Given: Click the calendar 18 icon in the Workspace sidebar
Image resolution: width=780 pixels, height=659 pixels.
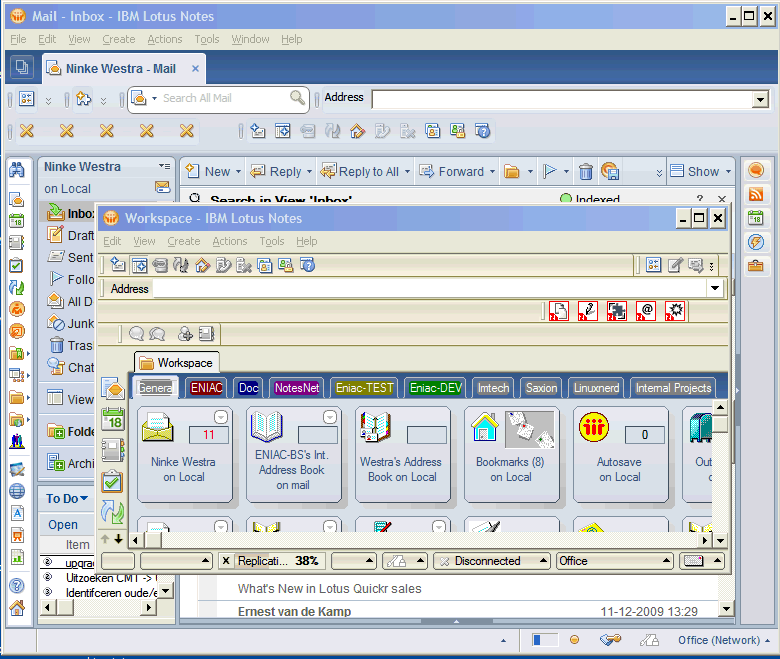Looking at the screenshot, I should pos(113,419).
